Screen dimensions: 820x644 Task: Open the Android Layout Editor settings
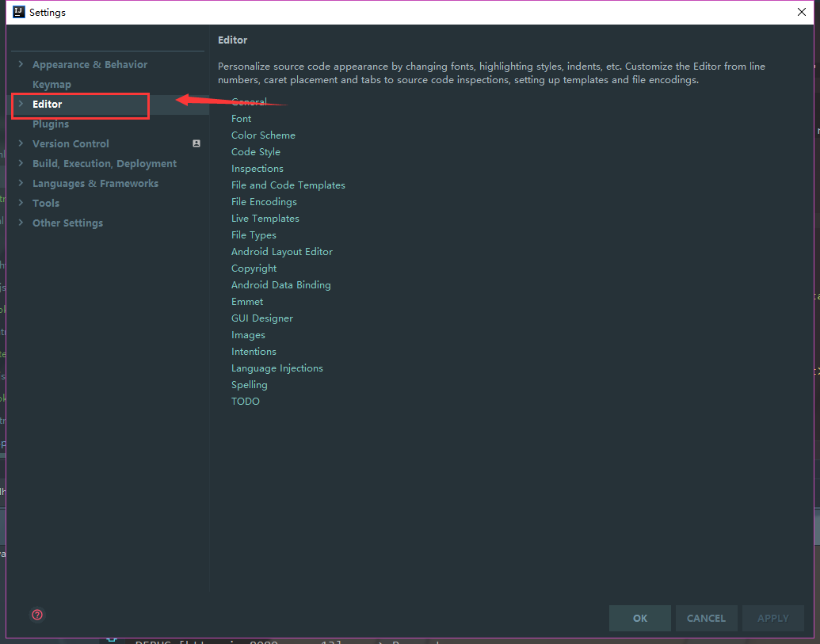coord(282,251)
